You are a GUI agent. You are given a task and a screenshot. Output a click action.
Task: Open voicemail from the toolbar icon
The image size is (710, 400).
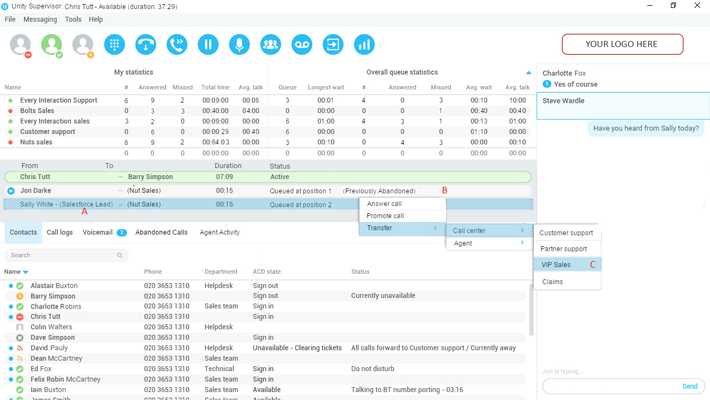click(x=301, y=45)
